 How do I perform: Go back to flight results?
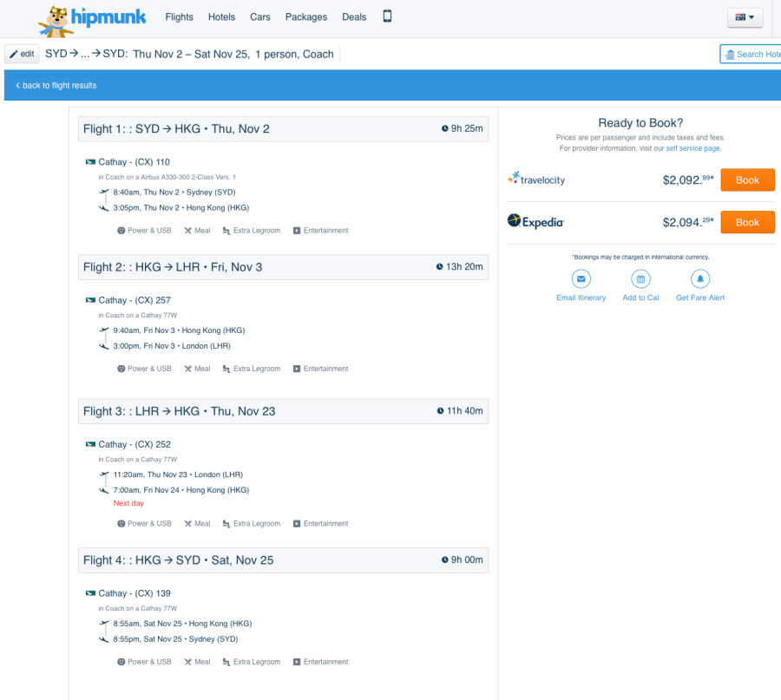pos(56,86)
